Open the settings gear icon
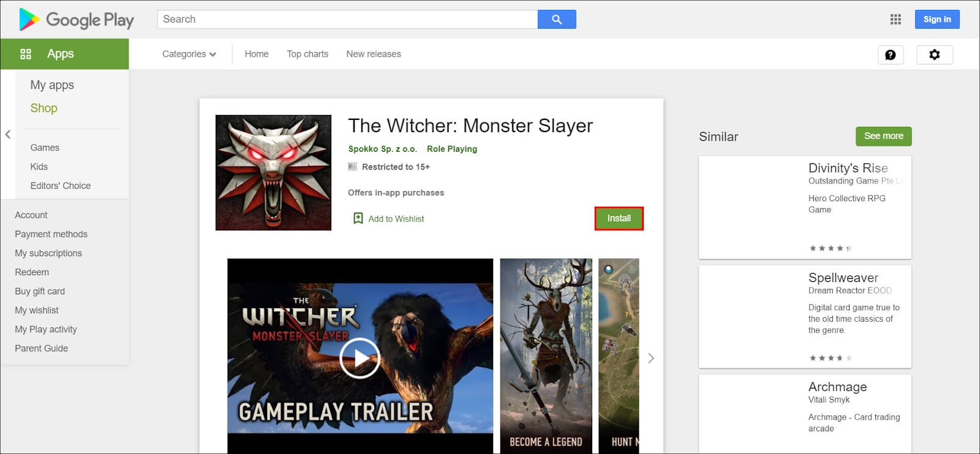 (935, 54)
